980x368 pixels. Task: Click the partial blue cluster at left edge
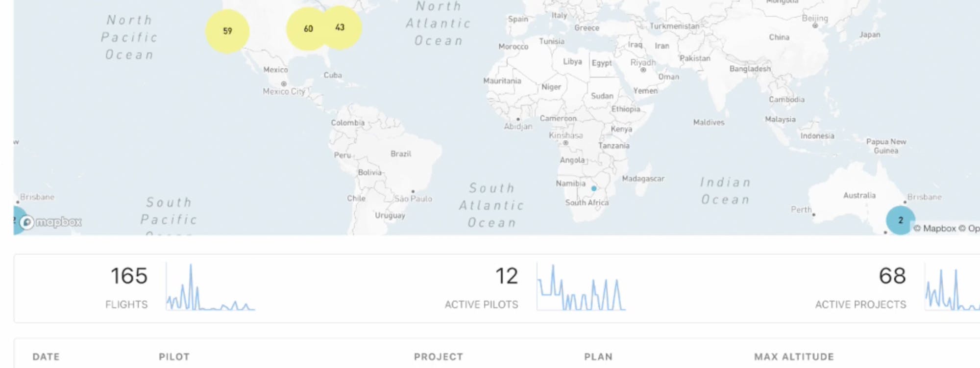click(x=19, y=221)
